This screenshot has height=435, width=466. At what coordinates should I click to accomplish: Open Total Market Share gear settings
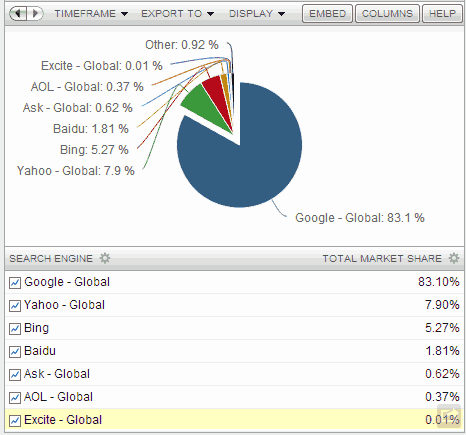tap(454, 258)
